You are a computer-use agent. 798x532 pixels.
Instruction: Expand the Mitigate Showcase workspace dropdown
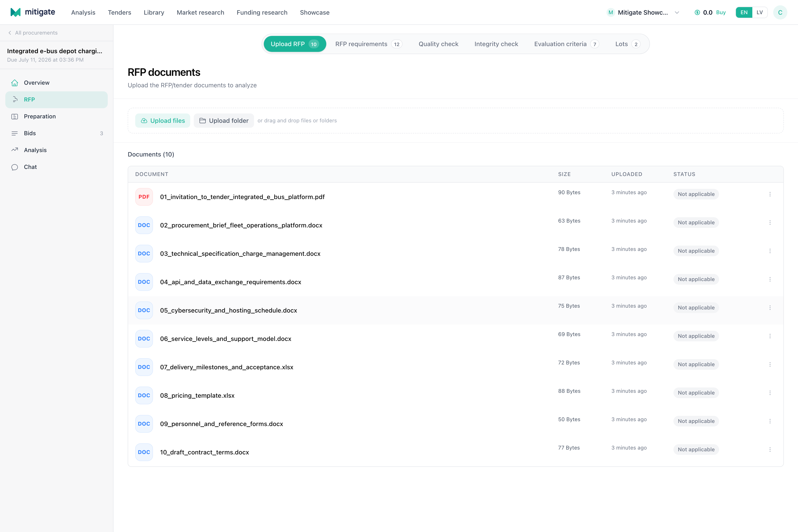point(677,13)
